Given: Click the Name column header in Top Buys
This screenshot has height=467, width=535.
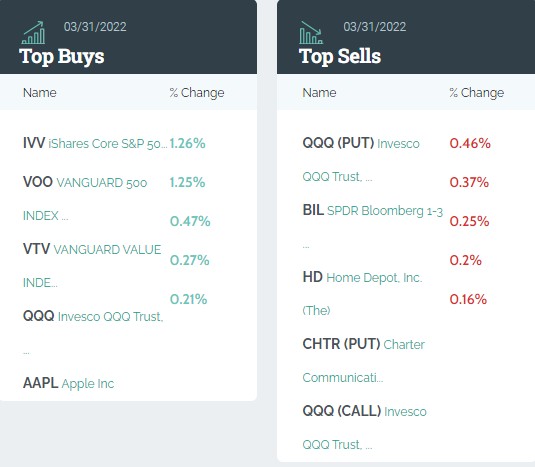Looking at the screenshot, I should click(x=40, y=93).
